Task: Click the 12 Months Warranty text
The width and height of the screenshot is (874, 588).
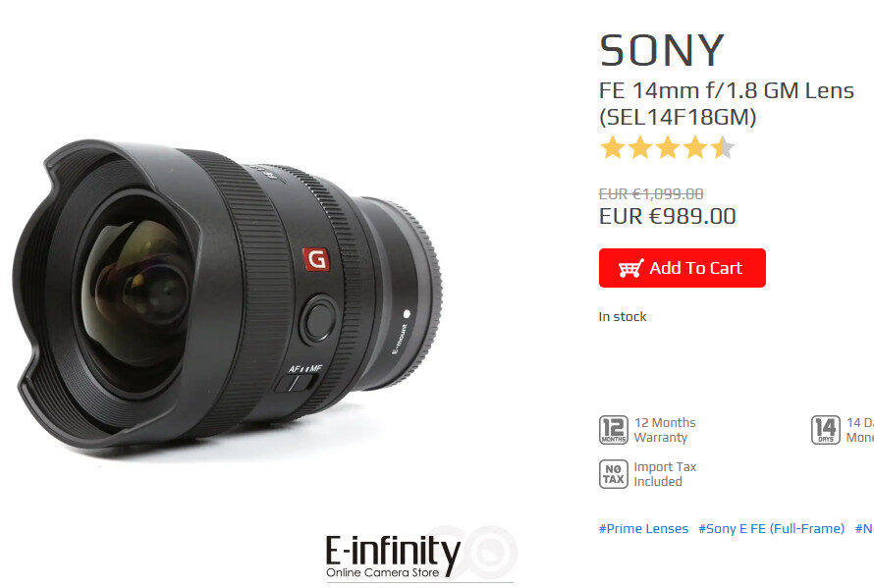Action: coord(665,430)
